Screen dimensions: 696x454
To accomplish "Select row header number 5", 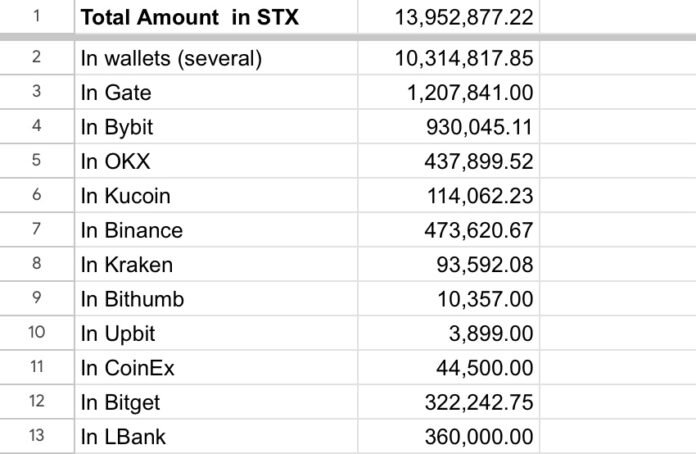I will coord(36,161).
